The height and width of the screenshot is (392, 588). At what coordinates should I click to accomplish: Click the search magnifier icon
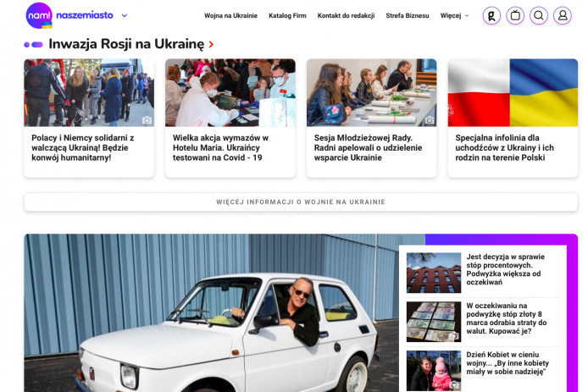[539, 16]
